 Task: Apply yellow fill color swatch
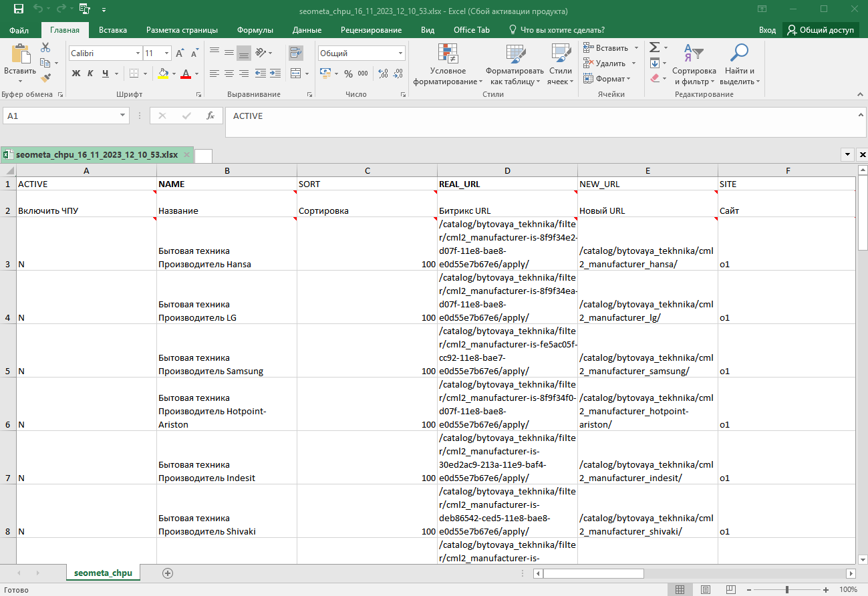(163, 73)
